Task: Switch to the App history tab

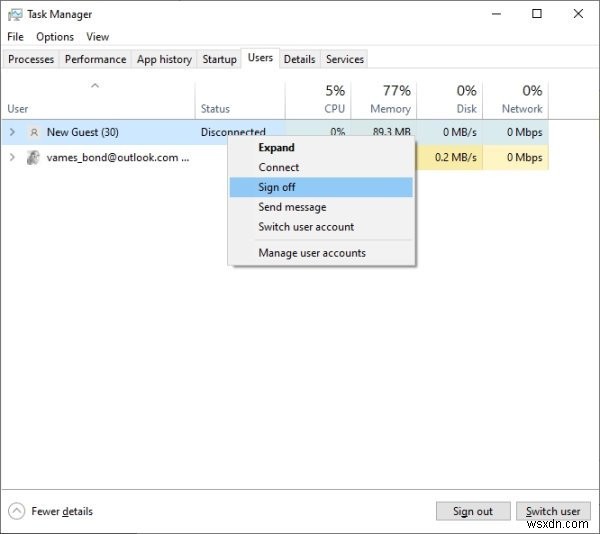Action: click(x=164, y=59)
